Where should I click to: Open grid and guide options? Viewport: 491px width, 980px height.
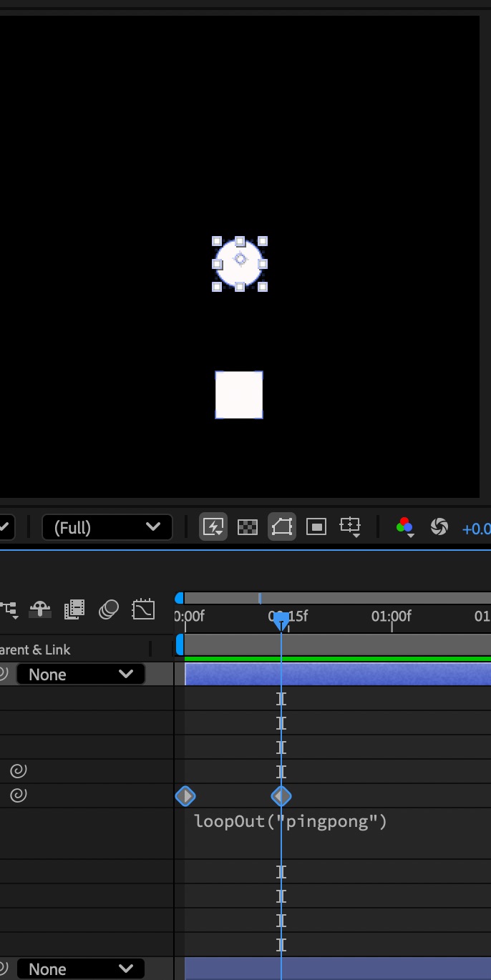351,528
